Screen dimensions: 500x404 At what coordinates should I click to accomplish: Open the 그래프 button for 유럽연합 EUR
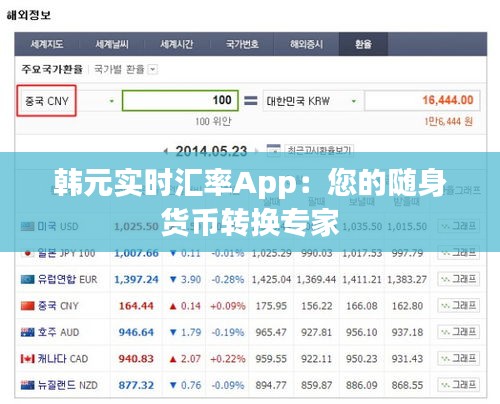(x=459, y=279)
